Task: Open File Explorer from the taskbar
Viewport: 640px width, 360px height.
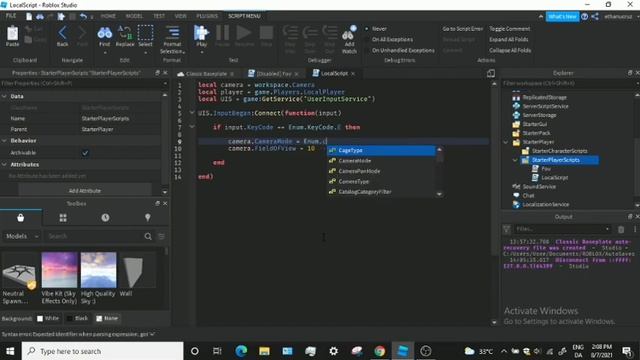Action: [264, 351]
